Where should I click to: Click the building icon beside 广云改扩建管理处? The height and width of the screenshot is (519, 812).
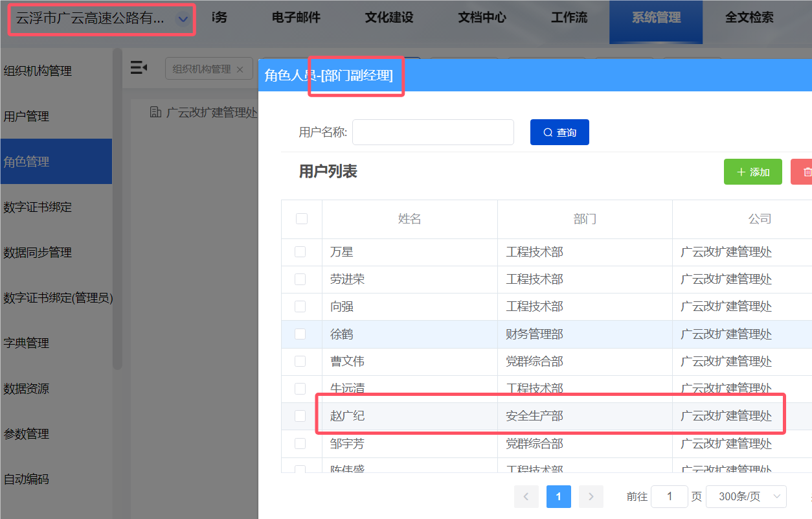coord(155,112)
